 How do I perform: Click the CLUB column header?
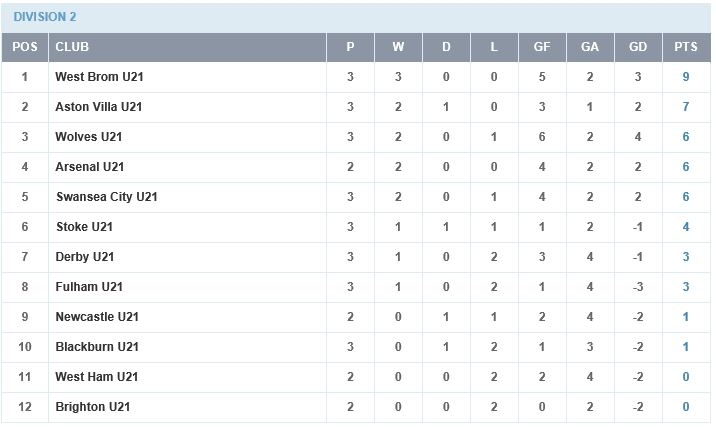click(x=72, y=47)
